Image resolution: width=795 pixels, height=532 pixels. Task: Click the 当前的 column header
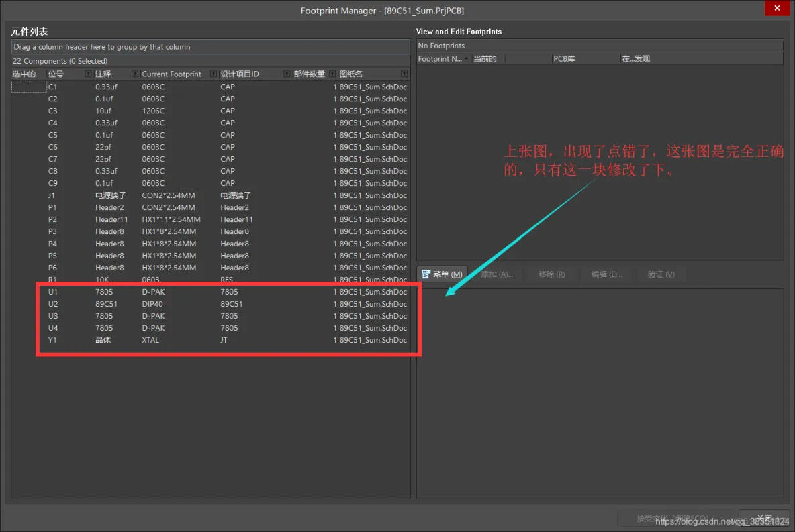coord(485,59)
